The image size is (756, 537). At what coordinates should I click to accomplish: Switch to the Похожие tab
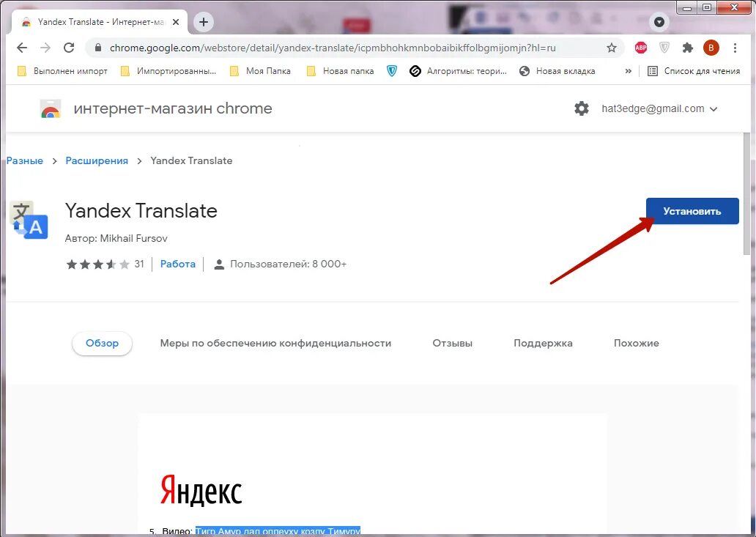pyautogui.click(x=637, y=343)
